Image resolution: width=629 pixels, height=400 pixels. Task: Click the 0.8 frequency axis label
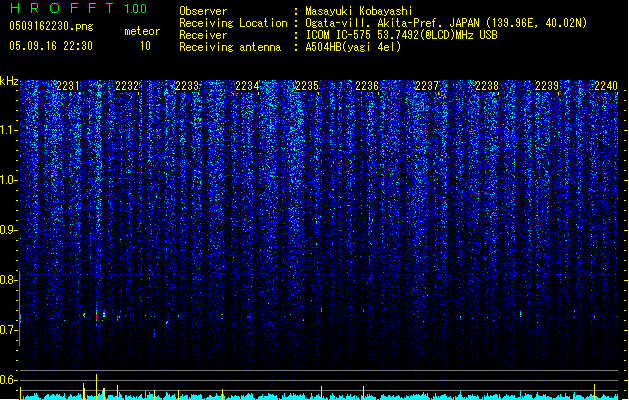coord(9,280)
